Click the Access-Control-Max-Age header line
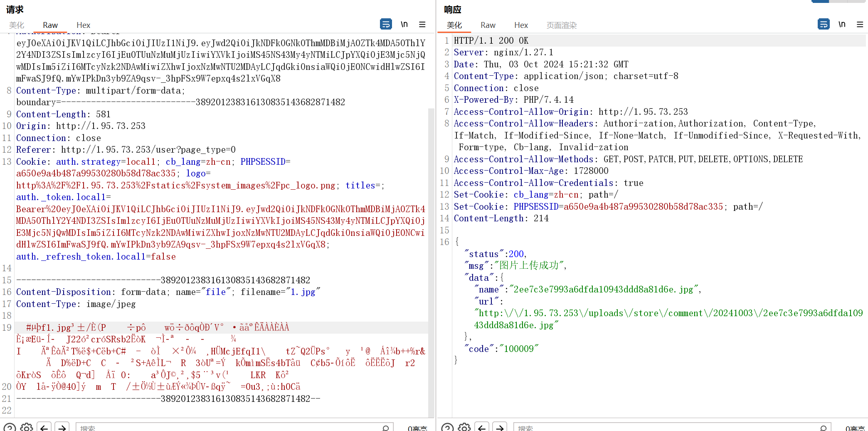Viewport: 868px width, 431px height. [x=531, y=171]
